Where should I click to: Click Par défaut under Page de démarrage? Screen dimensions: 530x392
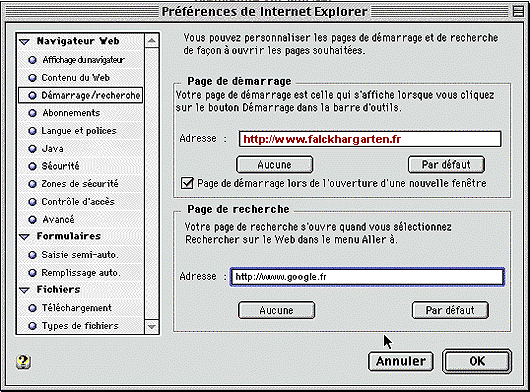tap(446, 165)
